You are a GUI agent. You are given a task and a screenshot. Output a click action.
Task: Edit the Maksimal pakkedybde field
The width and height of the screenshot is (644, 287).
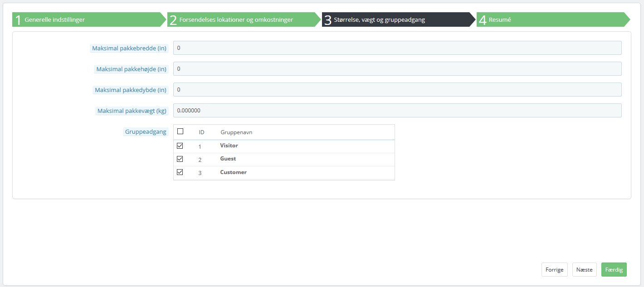[397, 90]
